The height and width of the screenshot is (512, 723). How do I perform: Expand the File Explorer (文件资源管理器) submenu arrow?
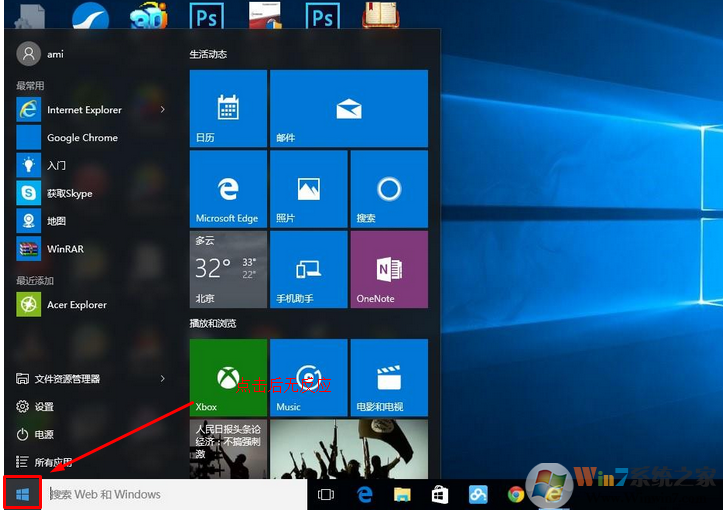coord(163,379)
